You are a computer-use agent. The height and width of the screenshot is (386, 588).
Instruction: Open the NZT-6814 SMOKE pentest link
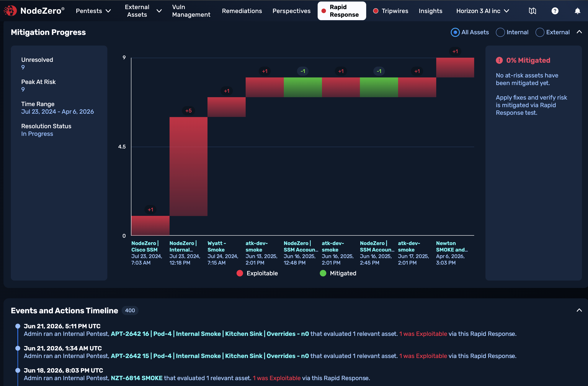(x=137, y=378)
